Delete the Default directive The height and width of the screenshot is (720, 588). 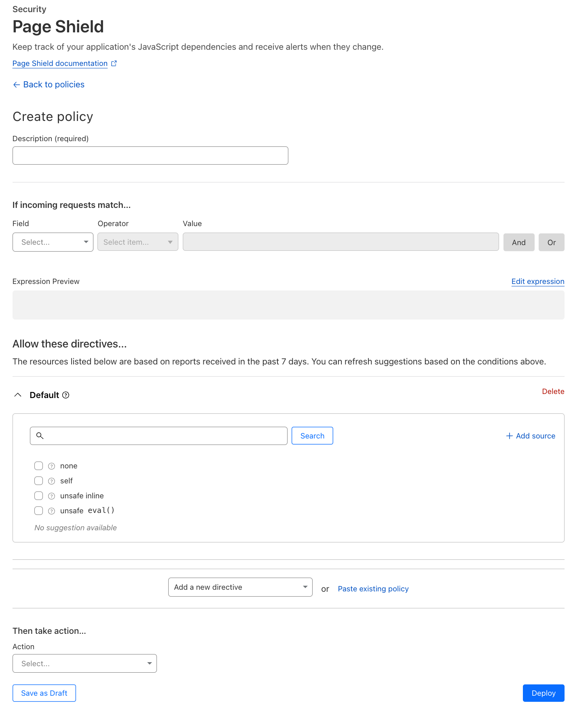tap(553, 392)
